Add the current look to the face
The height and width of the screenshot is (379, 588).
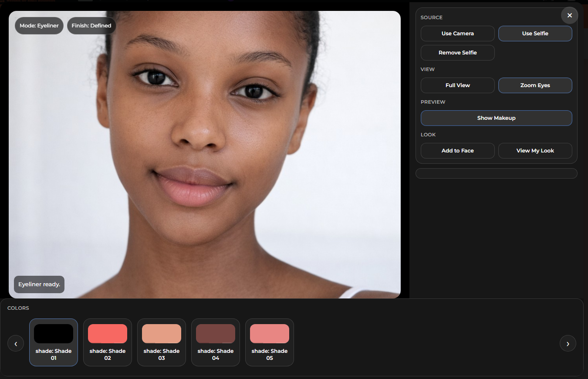point(457,150)
